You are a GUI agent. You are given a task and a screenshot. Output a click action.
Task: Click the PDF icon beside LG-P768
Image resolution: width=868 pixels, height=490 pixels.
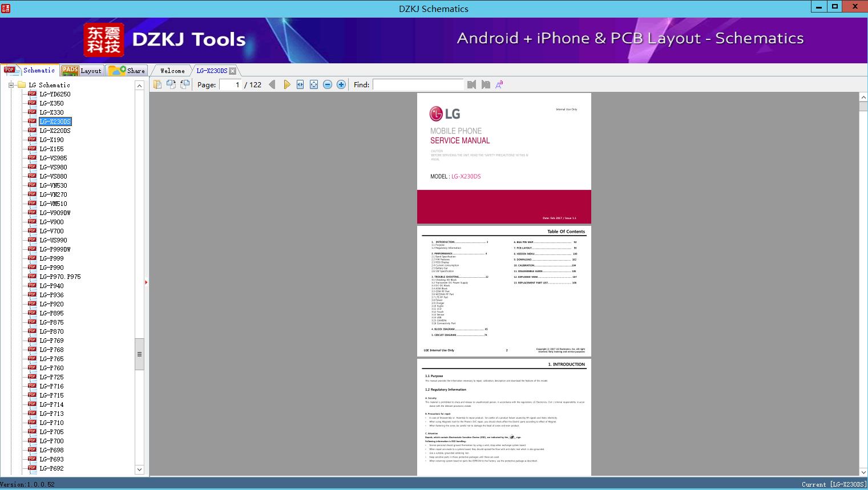click(x=32, y=349)
